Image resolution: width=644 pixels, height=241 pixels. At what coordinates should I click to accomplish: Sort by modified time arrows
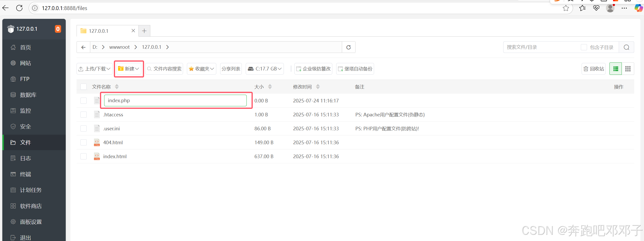pyautogui.click(x=318, y=87)
